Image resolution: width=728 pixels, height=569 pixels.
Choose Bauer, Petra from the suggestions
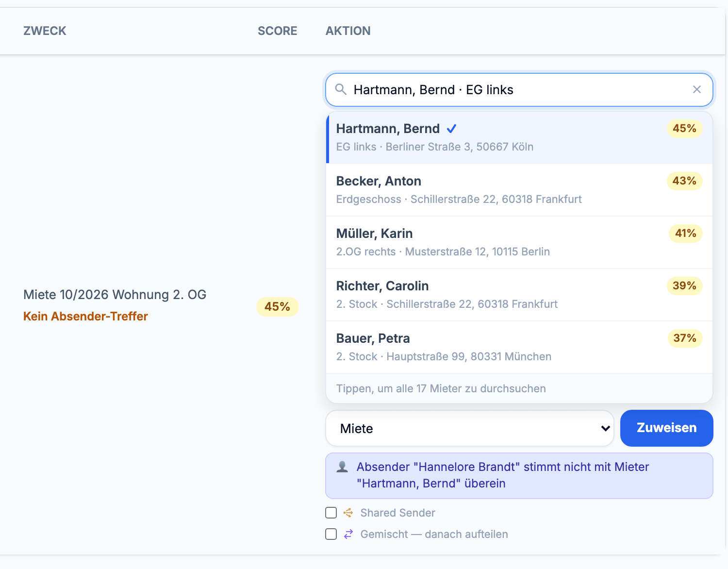click(519, 347)
